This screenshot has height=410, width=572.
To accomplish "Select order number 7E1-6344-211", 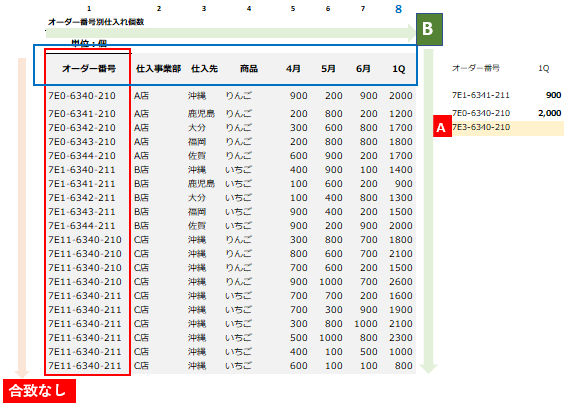I will pyautogui.click(x=82, y=226).
